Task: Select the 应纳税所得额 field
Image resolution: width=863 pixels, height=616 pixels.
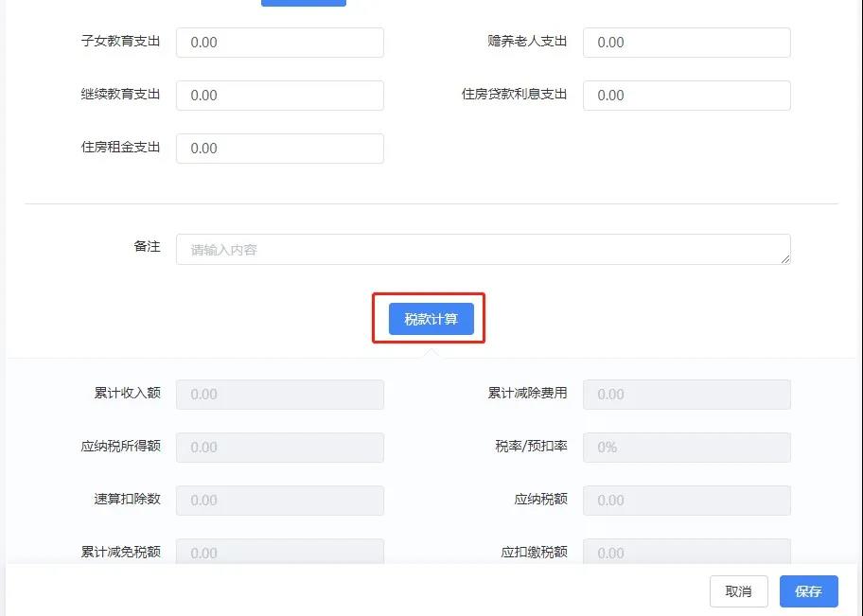Action: tap(279, 448)
